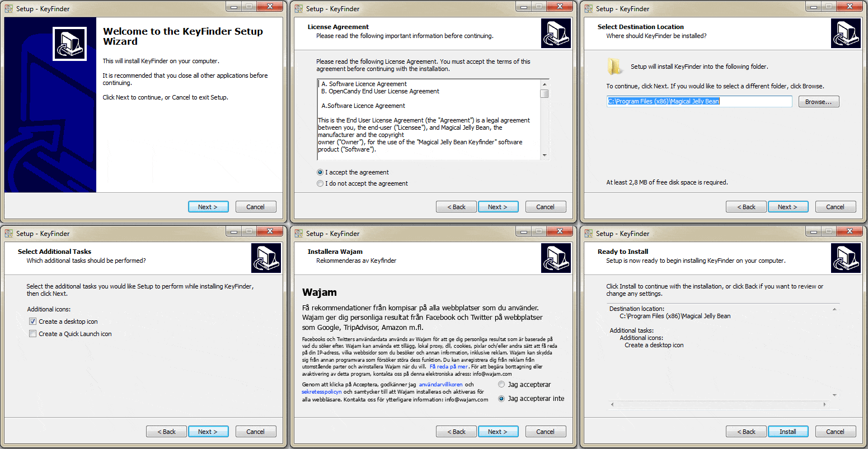This screenshot has height=449, width=868.
Task: Click title bar icon of Destination Location window
Action: pos(589,8)
